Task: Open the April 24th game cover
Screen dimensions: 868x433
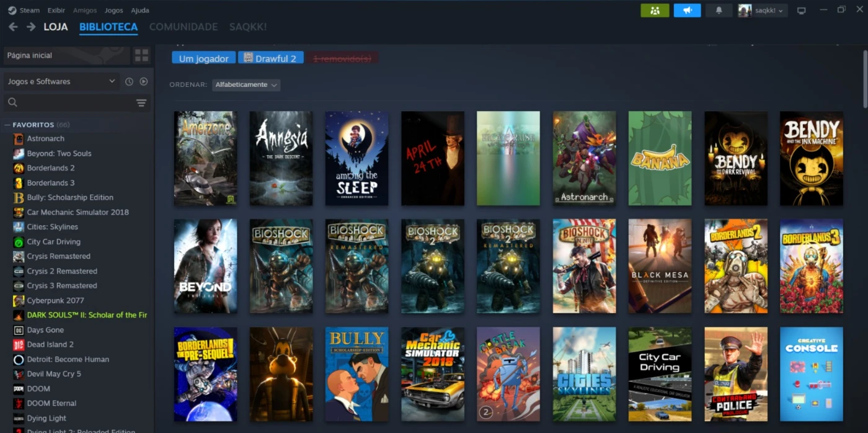Action: click(x=433, y=158)
